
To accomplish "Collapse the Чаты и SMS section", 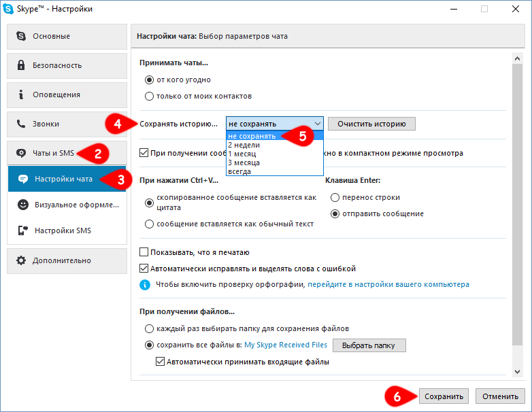I will click(67, 153).
